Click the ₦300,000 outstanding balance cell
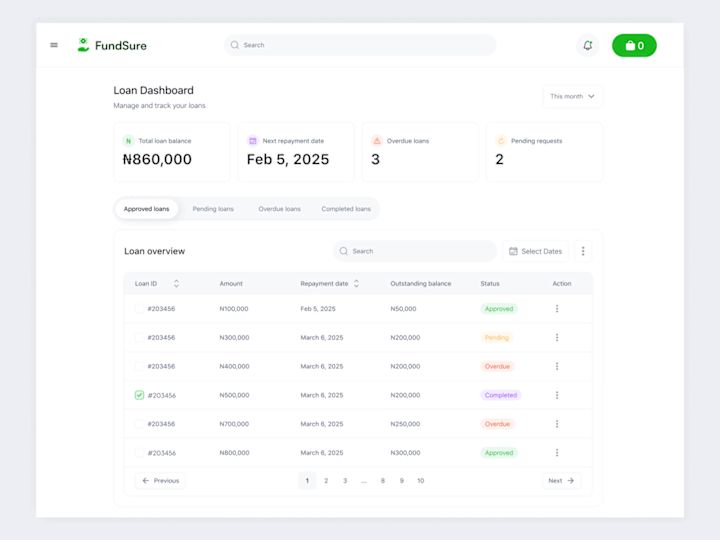This screenshot has height=540, width=720. point(405,453)
